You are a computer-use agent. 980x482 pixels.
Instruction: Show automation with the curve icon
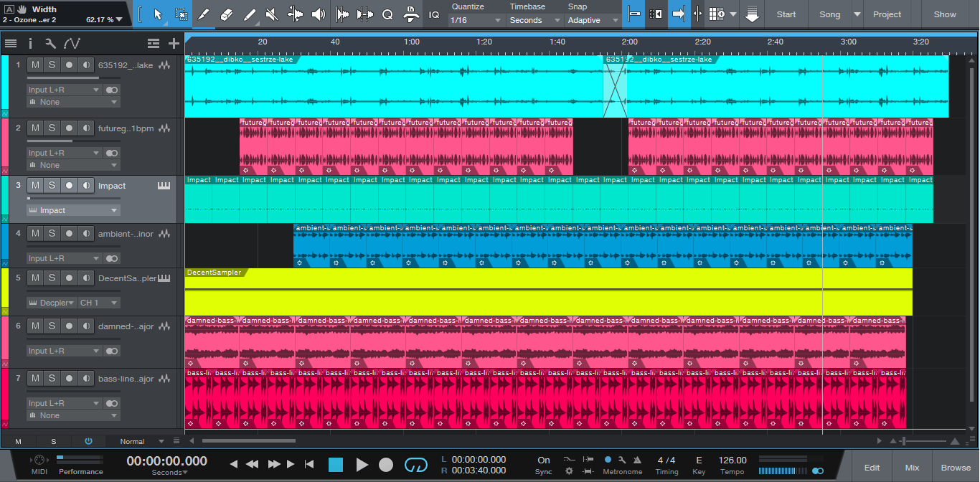point(72,44)
